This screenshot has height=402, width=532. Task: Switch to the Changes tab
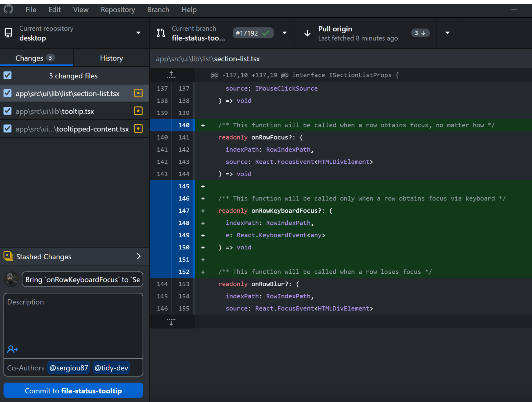coord(37,58)
